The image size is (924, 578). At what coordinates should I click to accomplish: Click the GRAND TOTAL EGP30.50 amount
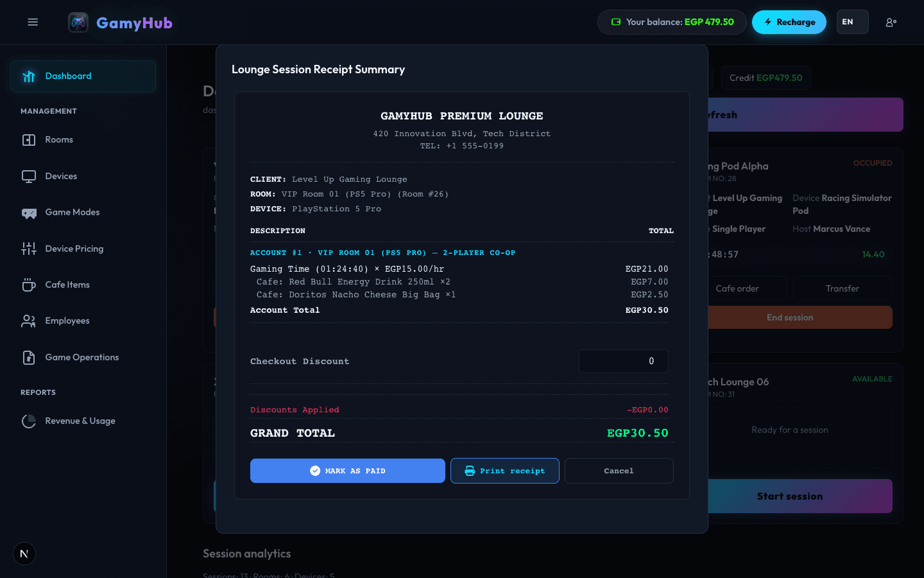(x=638, y=433)
